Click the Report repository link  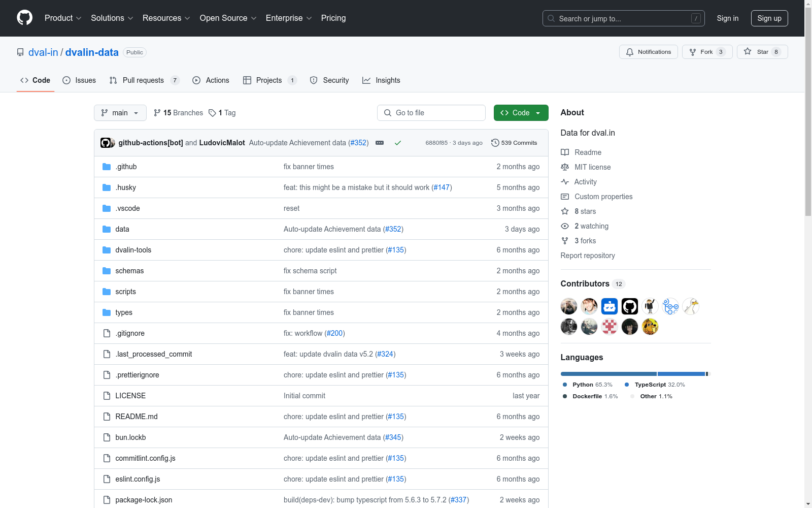pos(588,256)
